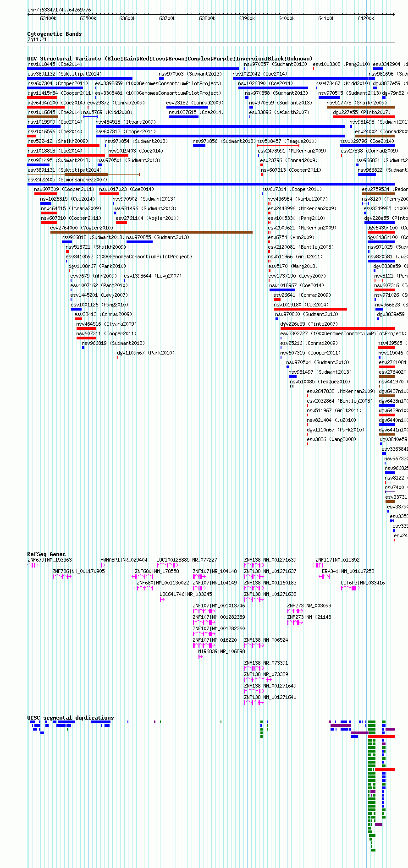
Task: Click variant nsv522412 (Shaikh2009)
Action: (57, 141)
